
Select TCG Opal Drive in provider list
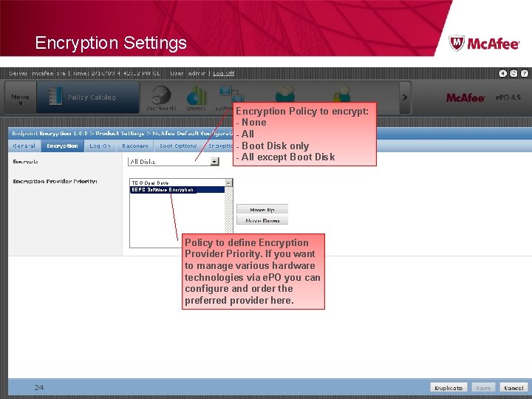click(x=177, y=183)
